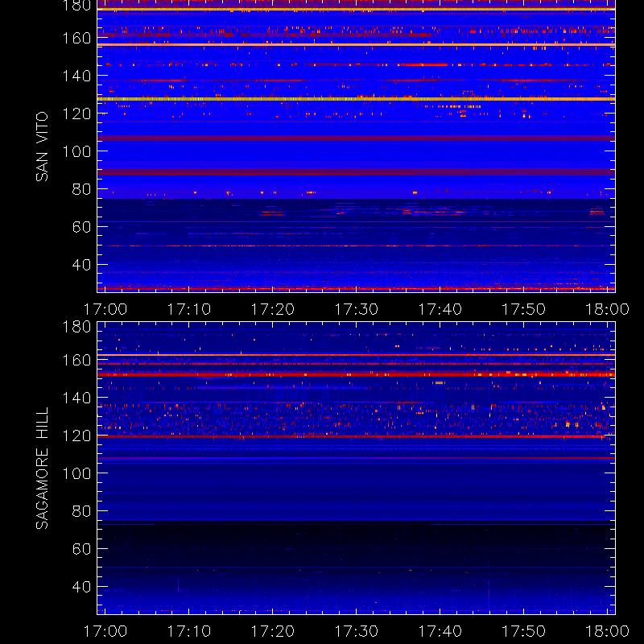Click the 17:40 time label under the Sagamore Hill plot

click(x=440, y=631)
